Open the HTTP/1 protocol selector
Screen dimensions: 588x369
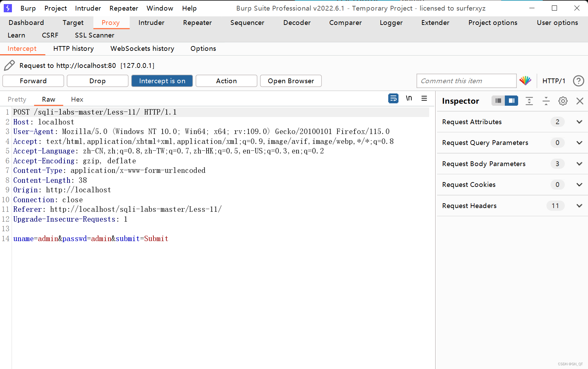pos(554,81)
